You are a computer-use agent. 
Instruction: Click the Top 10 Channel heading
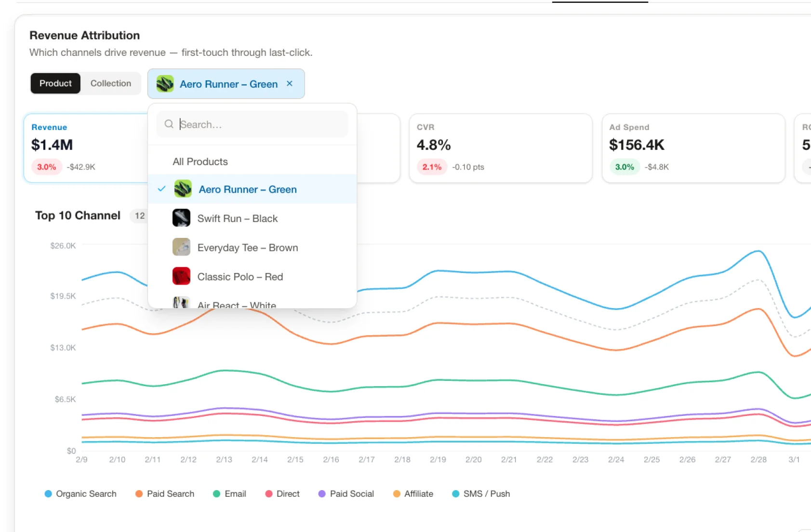click(78, 215)
